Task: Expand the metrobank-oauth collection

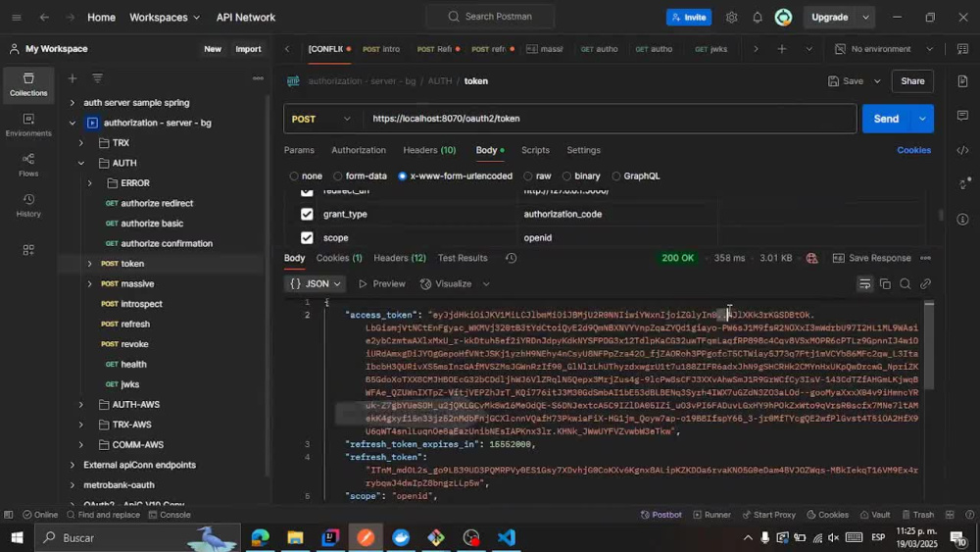Action: point(72,485)
